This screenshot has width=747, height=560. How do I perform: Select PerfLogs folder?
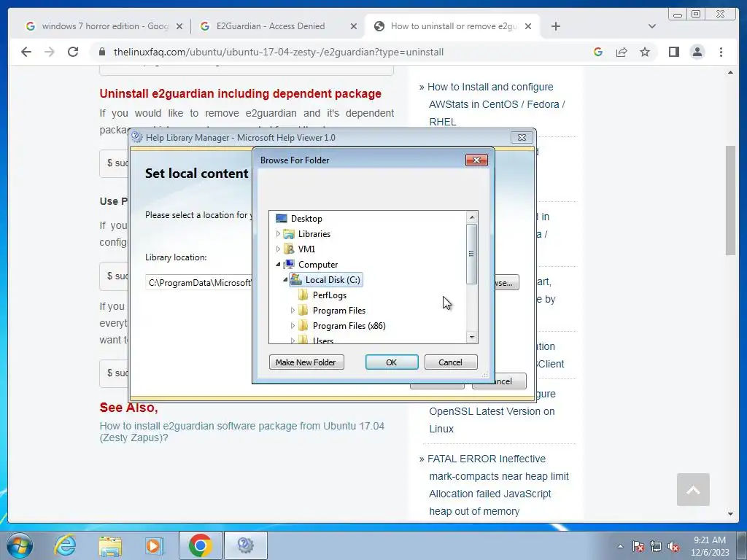(329, 295)
